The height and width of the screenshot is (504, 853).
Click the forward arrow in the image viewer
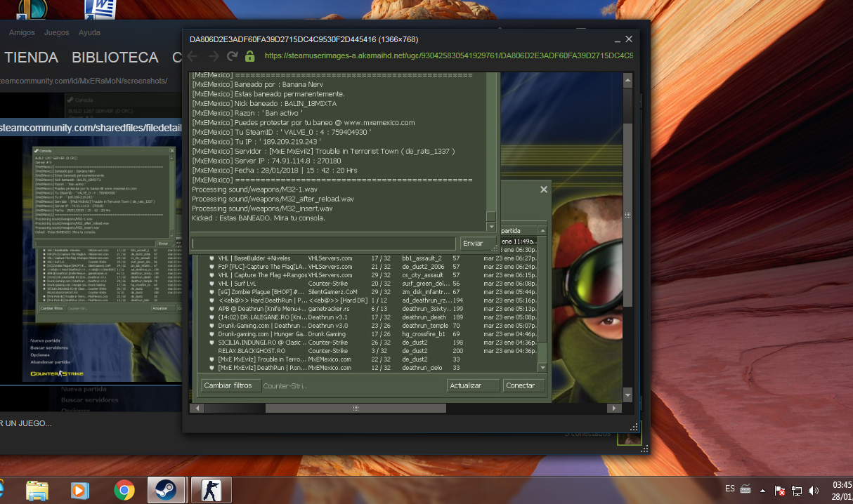[213, 56]
